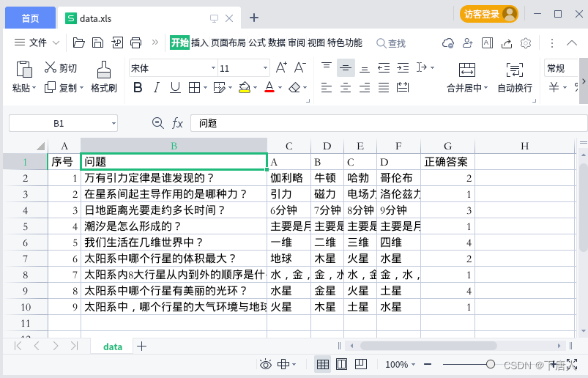Screen dimensions: 588x378
Task: Increase indent of the cell
Action: click(x=403, y=68)
